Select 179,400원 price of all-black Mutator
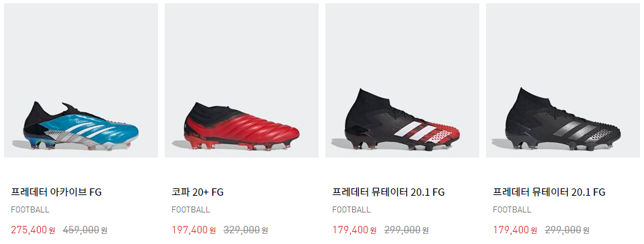Viewport: 644px width, 244px height. 515,230
